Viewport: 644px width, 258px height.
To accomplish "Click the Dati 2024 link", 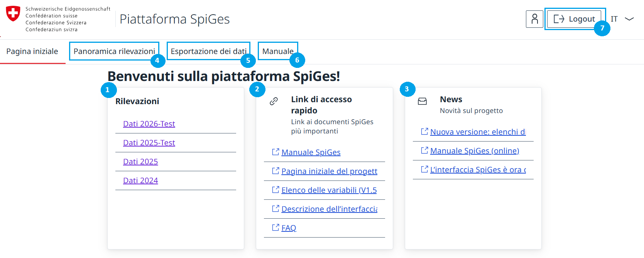I will click(140, 180).
